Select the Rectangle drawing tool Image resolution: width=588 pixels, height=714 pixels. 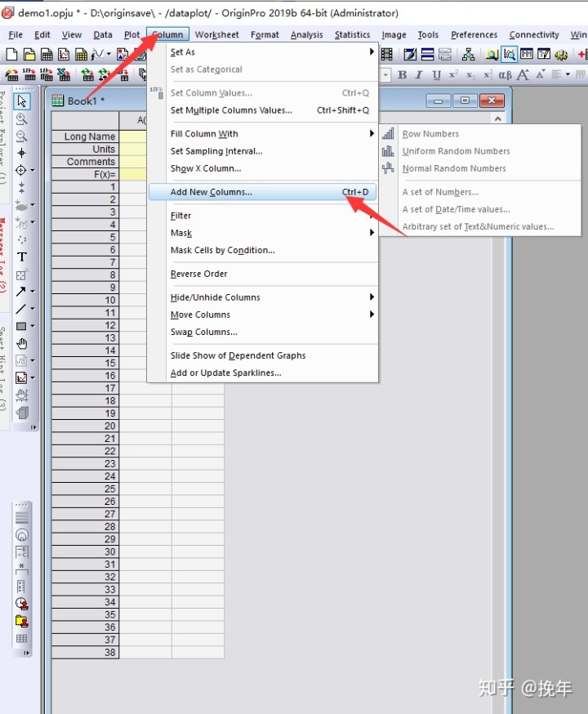pyautogui.click(x=20, y=326)
